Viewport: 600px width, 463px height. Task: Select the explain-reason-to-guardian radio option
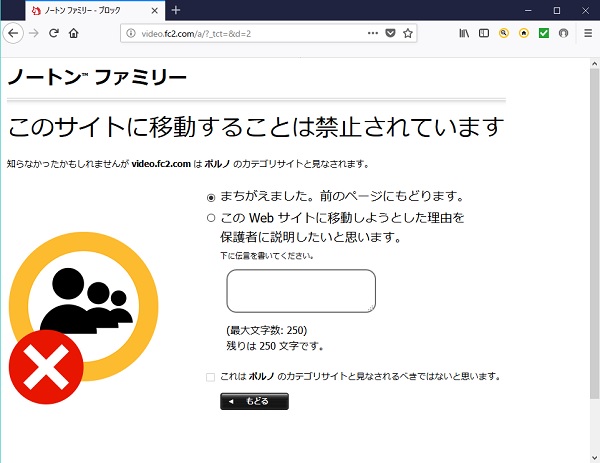tap(211, 218)
